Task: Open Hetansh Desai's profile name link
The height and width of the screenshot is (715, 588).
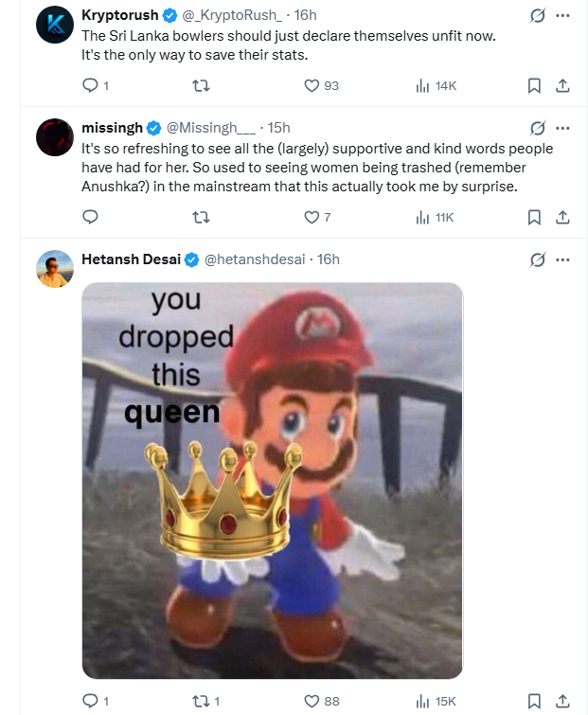Action: [x=132, y=259]
